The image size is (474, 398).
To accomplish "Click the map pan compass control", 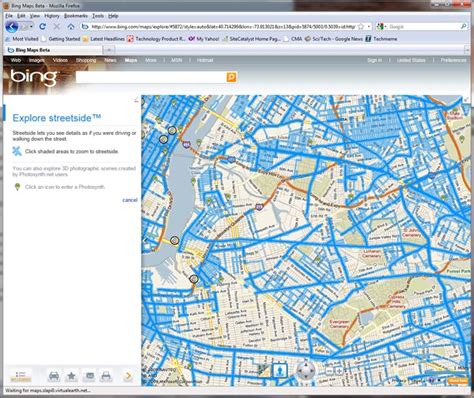I will tap(306, 371).
